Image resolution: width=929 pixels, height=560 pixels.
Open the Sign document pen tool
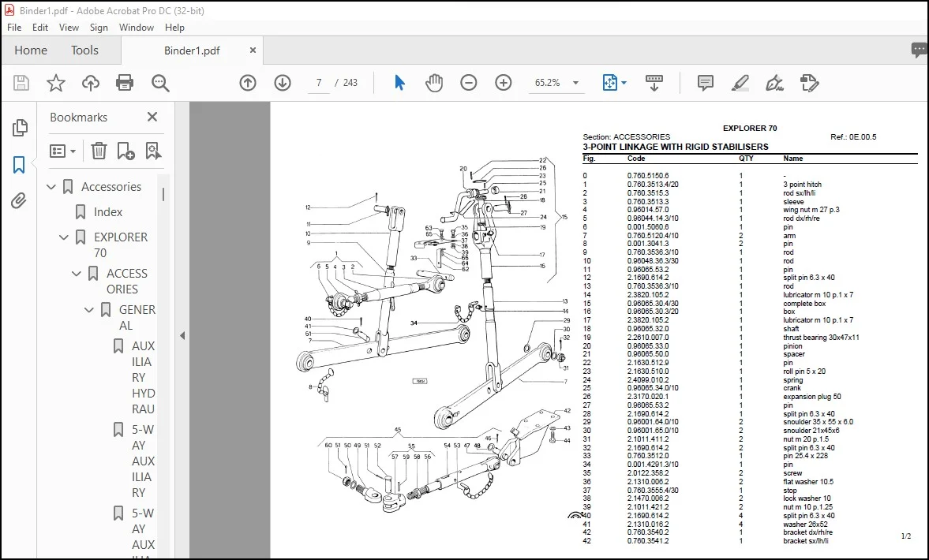[774, 83]
